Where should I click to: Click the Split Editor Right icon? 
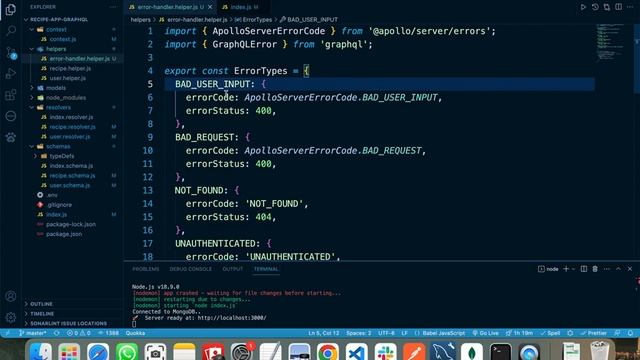click(619, 7)
